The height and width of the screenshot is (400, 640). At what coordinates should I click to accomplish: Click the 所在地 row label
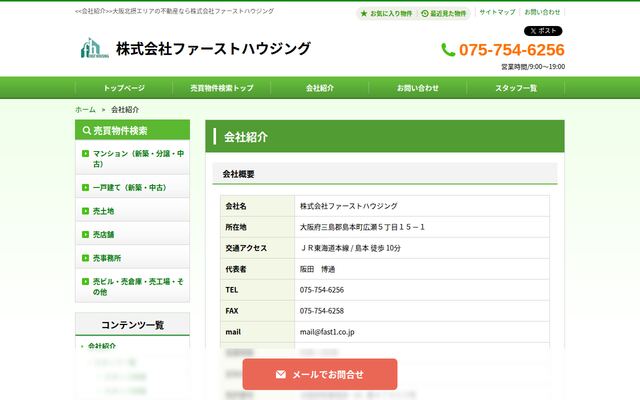click(236, 227)
